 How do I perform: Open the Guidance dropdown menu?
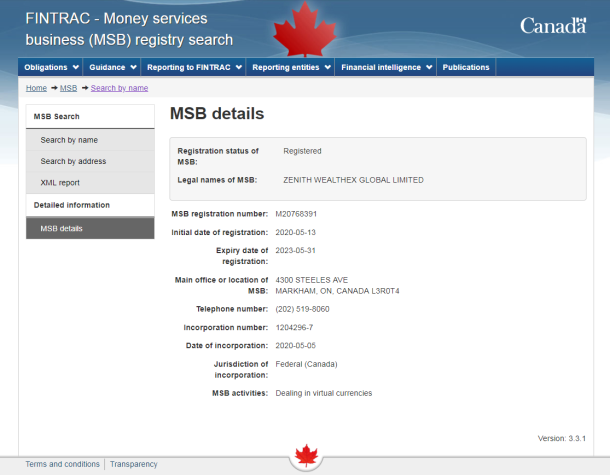(114, 68)
